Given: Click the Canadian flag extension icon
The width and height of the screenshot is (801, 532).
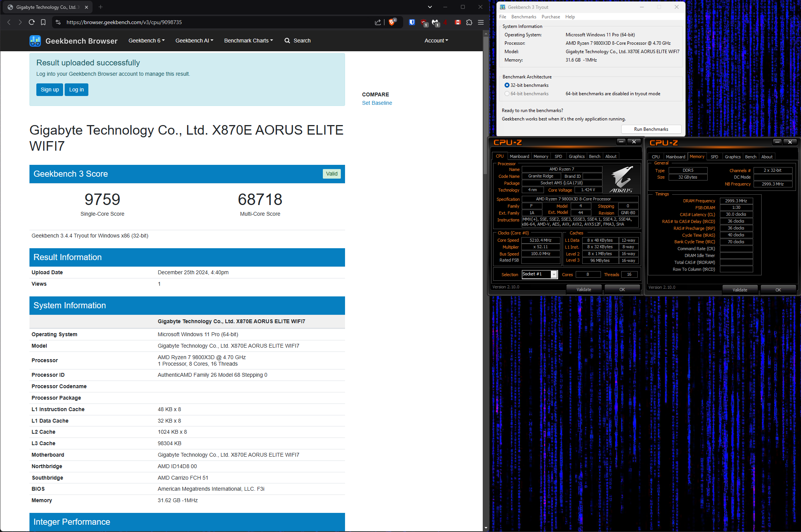Looking at the screenshot, I should pyautogui.click(x=458, y=22).
